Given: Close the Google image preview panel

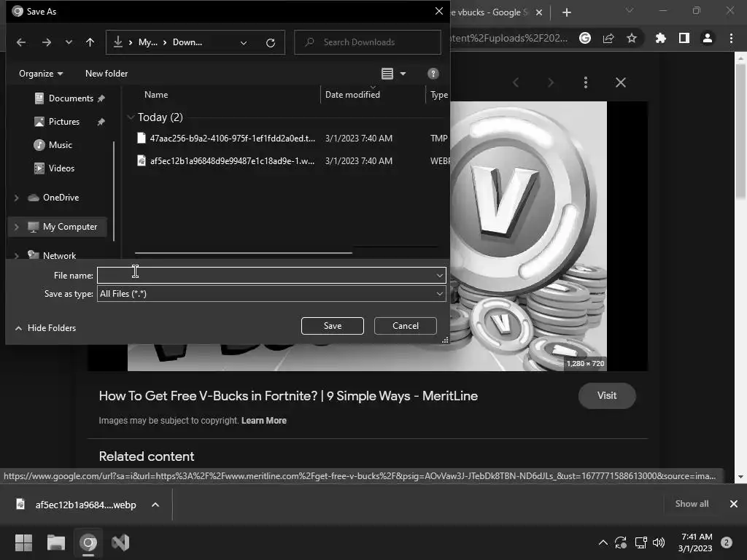Looking at the screenshot, I should coord(620,82).
